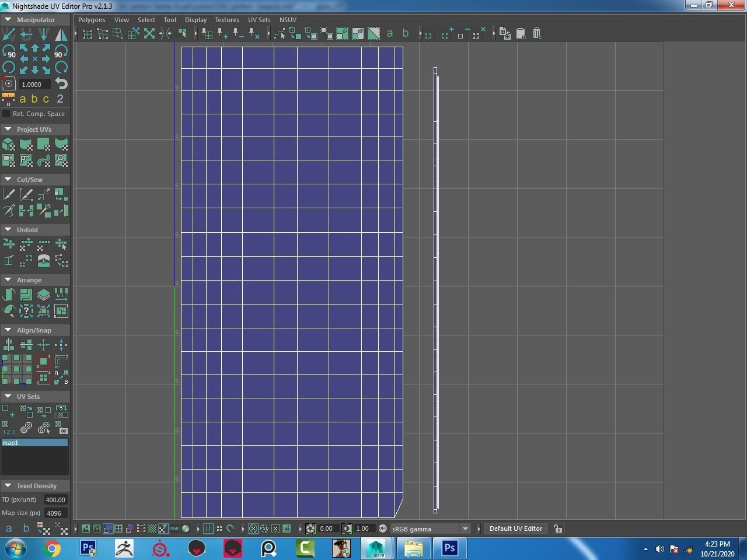Toggle the checker pattern icon in the bottom toolbar
This screenshot has height=560, width=747.
coord(152,528)
